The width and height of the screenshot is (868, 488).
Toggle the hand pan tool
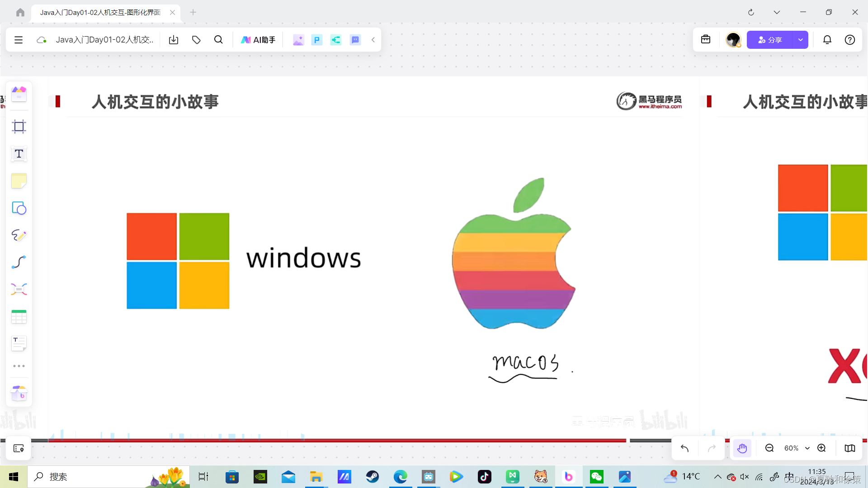pyautogui.click(x=742, y=448)
